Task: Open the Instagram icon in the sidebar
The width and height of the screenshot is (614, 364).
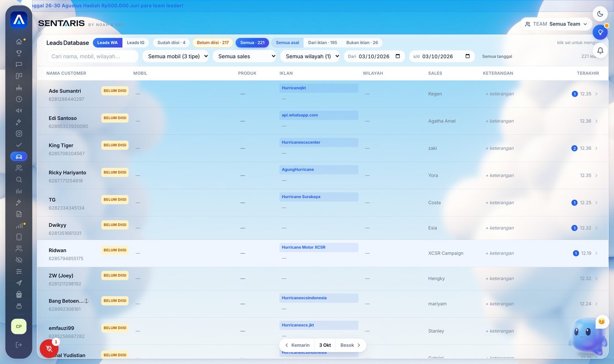Action: tap(19, 134)
